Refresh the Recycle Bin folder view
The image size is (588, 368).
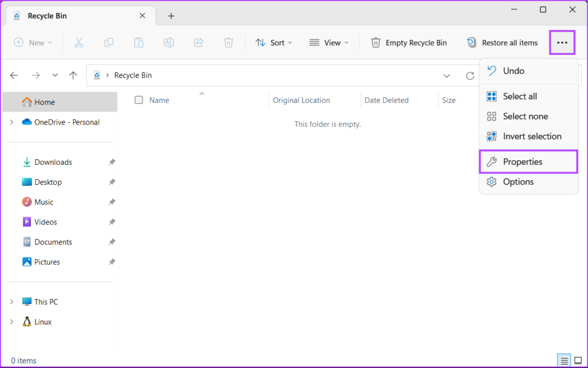(470, 76)
